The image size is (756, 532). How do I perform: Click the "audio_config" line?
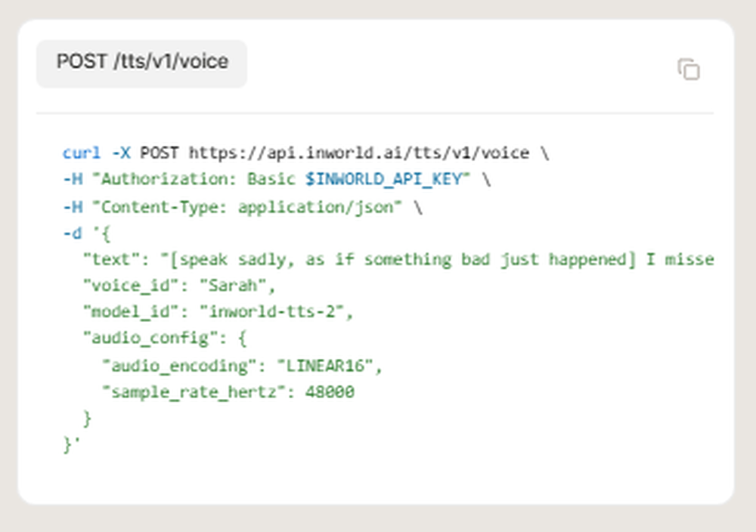point(165,339)
